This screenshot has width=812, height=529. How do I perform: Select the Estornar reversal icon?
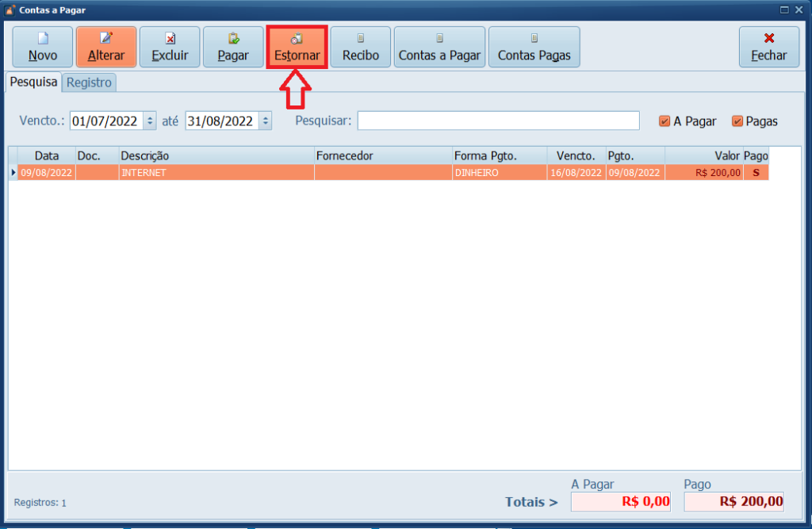click(296, 38)
